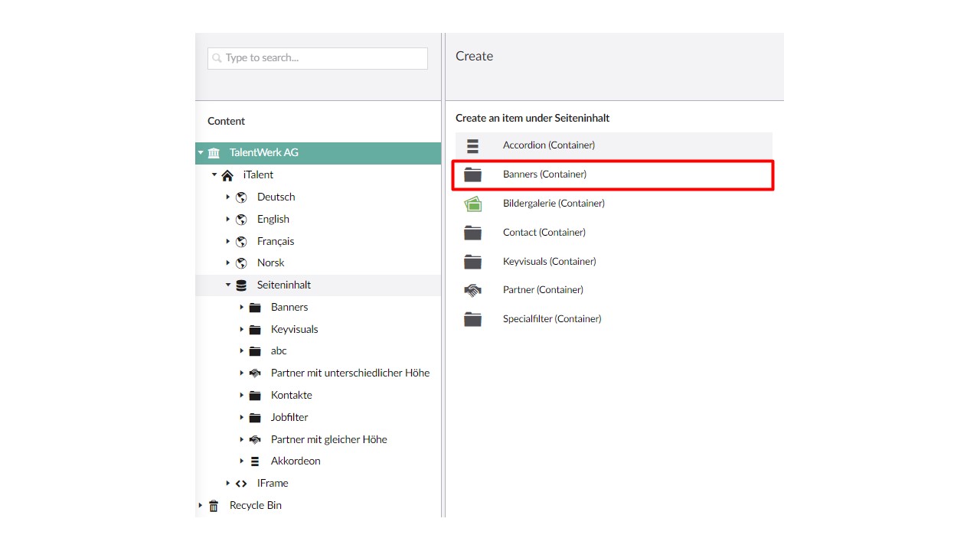
Task: Select the English label
Action: click(x=273, y=220)
